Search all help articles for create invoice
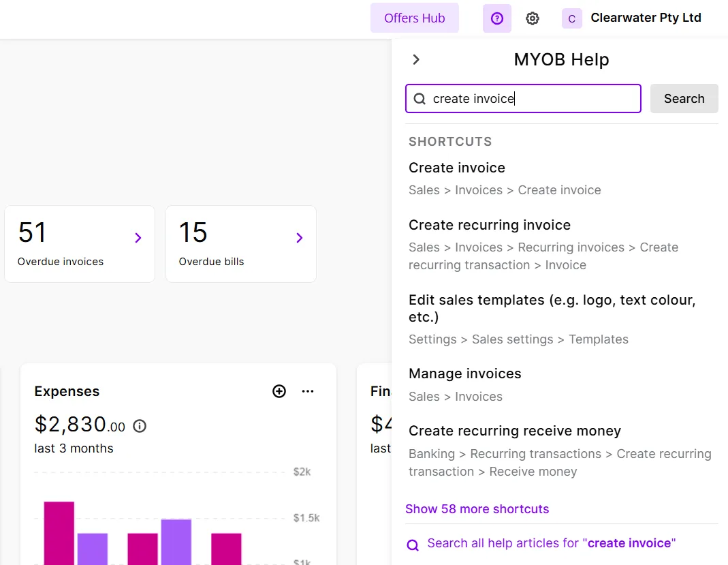The width and height of the screenshot is (728, 565). 551,543
